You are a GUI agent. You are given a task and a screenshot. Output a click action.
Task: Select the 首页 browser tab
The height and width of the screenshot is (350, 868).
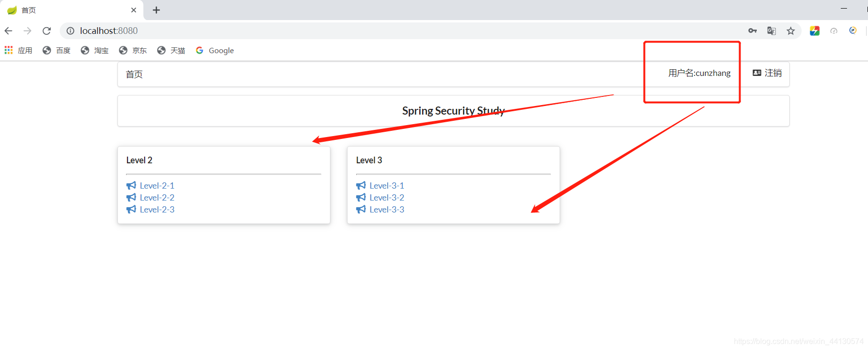pos(72,10)
